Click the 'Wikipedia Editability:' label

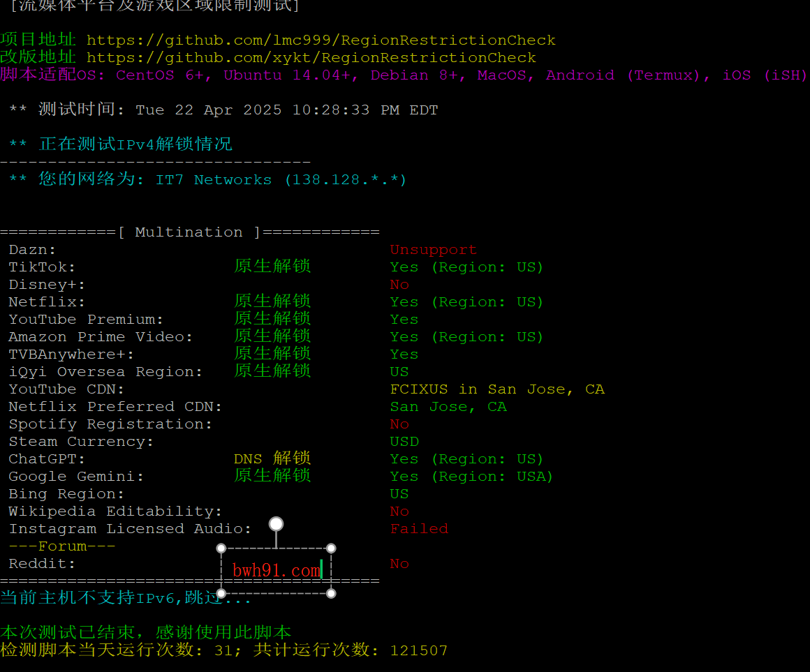[x=115, y=512]
